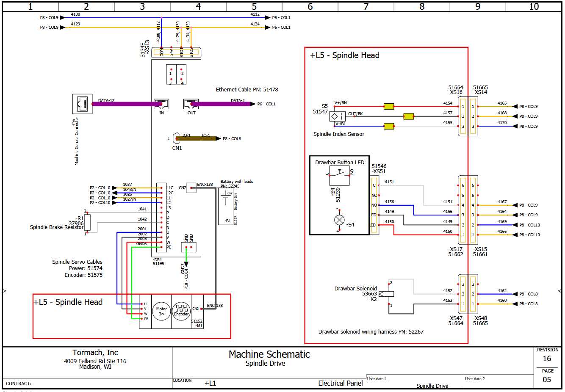The image size is (565, 392).
Task: Follow the P8 - COL6 reference on IO-1
Action: tap(232, 139)
